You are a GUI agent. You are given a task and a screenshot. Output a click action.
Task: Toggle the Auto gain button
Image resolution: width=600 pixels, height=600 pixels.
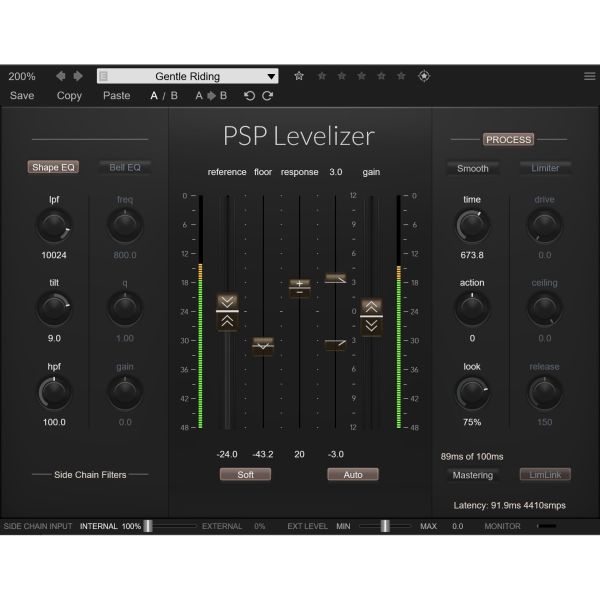[353, 474]
